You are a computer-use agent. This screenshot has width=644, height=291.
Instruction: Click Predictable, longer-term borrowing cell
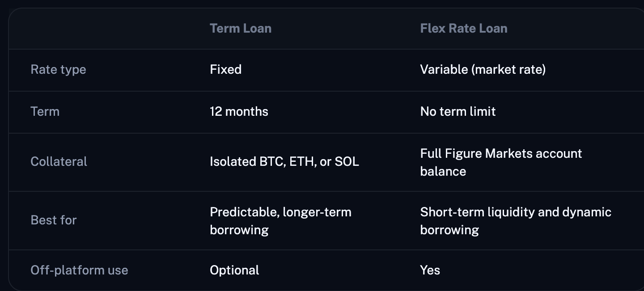click(280, 221)
